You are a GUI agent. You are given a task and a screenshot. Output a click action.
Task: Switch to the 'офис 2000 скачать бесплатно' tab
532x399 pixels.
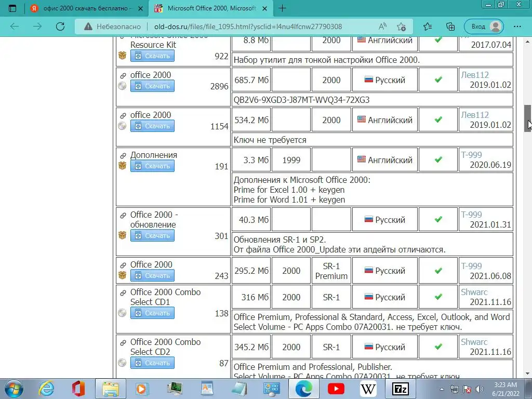click(87, 8)
